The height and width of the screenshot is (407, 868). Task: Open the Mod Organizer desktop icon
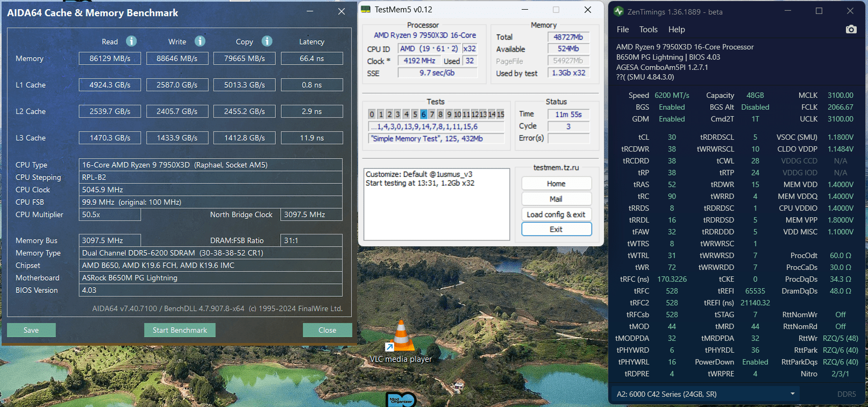point(401,399)
